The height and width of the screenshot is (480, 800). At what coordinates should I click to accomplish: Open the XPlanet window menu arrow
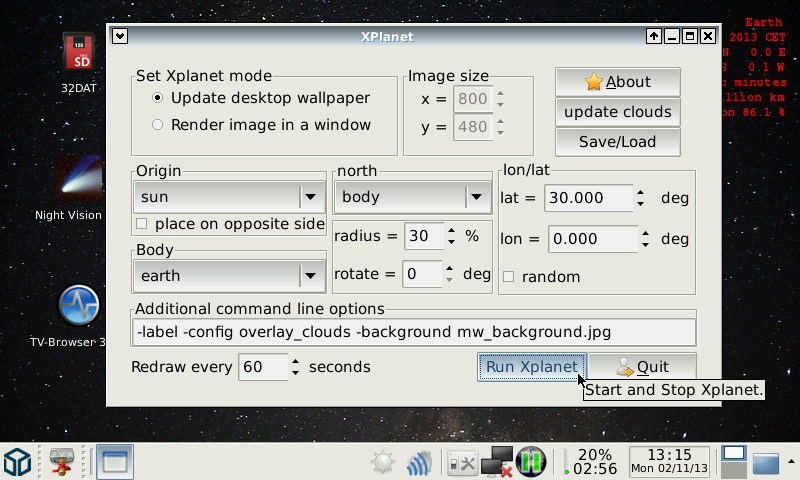point(120,36)
